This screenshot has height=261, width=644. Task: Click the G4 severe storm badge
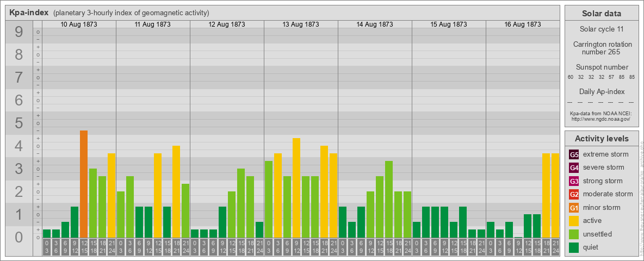(x=574, y=167)
